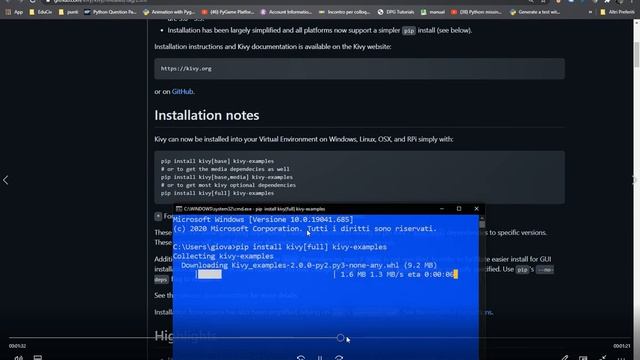Open the EduCiv bookmark folder
This screenshot has height=360, width=640.
pos(40,12)
